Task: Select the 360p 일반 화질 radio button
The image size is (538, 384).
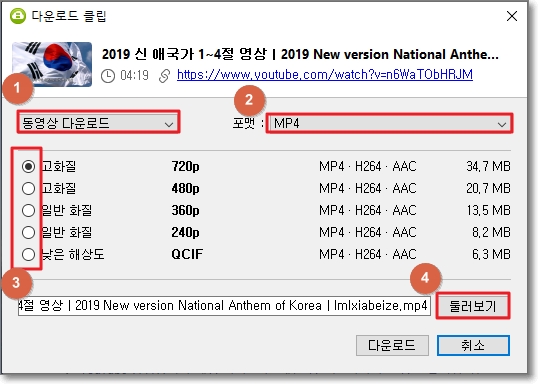Action: coord(28,210)
